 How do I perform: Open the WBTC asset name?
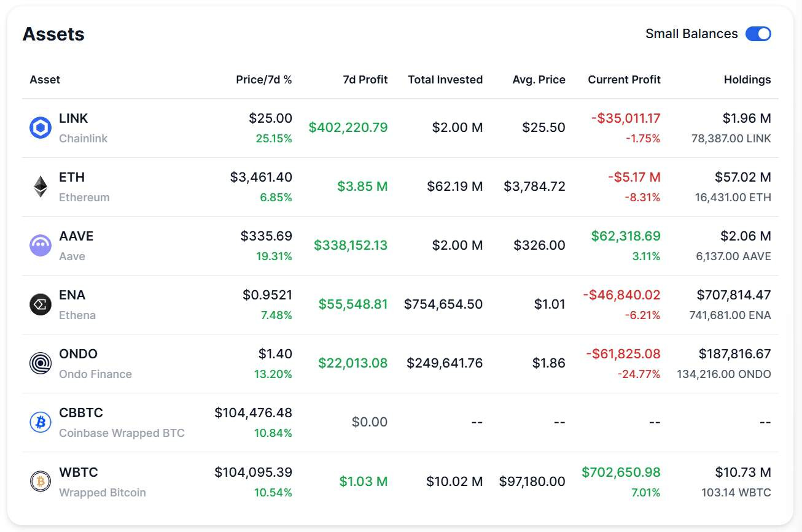pyautogui.click(x=79, y=472)
